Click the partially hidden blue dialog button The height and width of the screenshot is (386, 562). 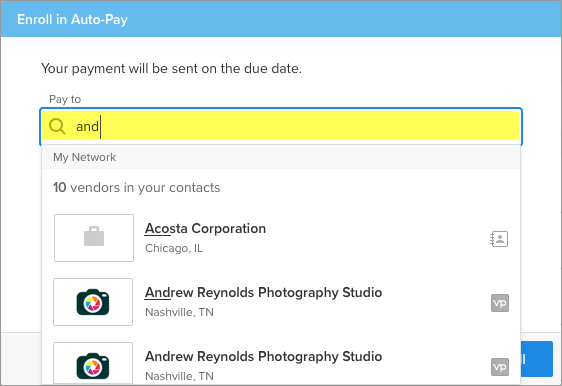(x=537, y=359)
